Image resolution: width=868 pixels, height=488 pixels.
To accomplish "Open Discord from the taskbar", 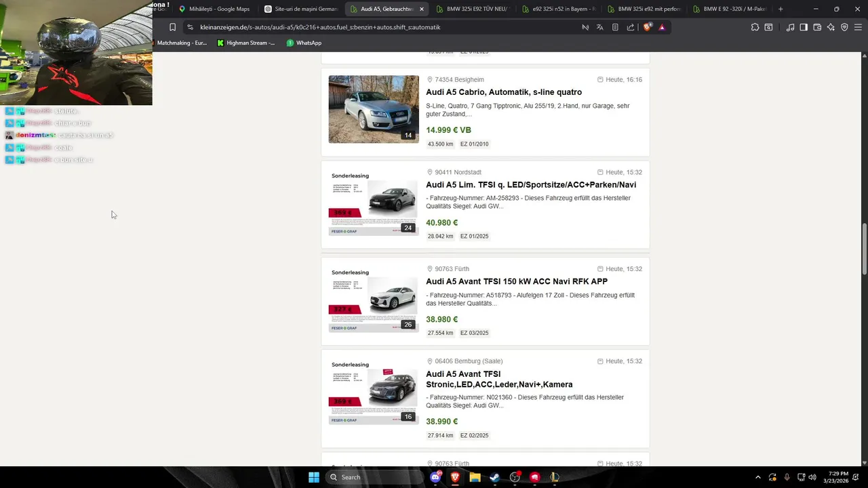I will pos(435,477).
